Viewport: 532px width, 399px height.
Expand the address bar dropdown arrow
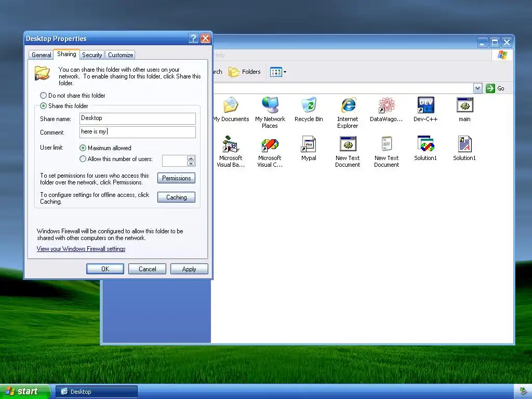coord(477,88)
